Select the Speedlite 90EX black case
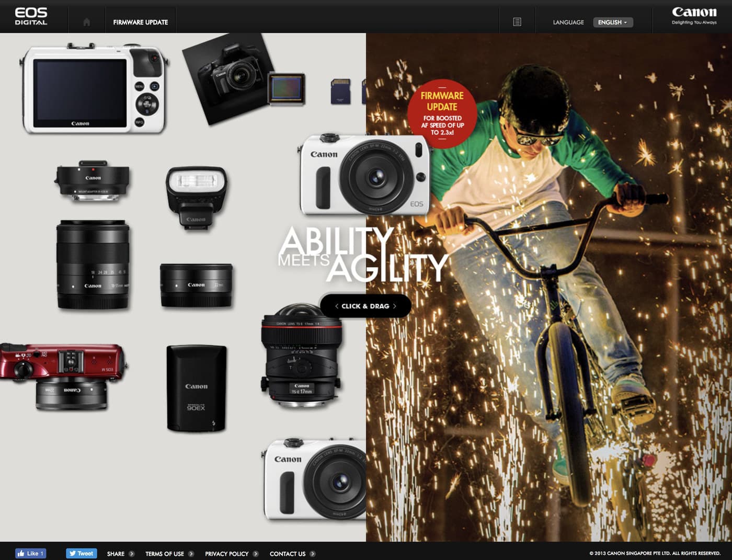The image size is (732, 560). coord(197,388)
